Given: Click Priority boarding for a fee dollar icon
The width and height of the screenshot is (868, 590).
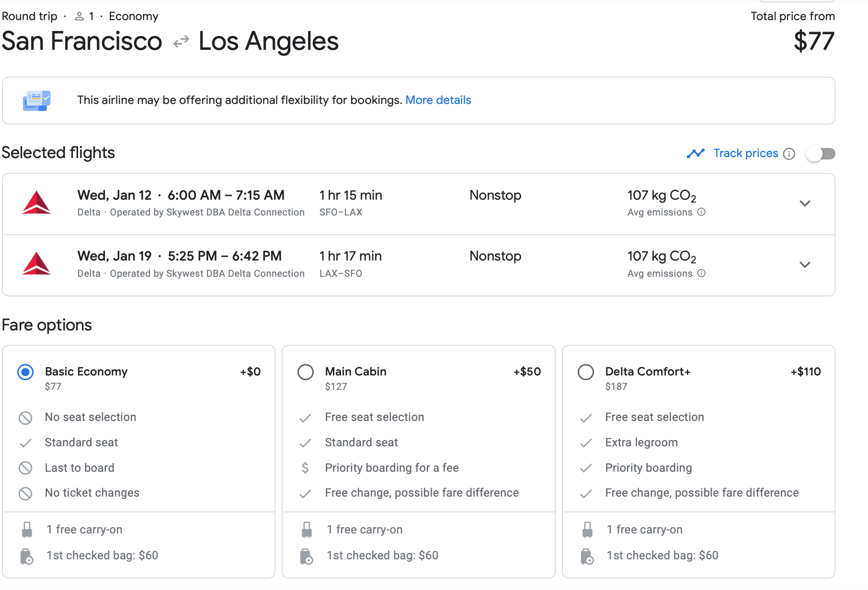Looking at the screenshot, I should point(305,468).
